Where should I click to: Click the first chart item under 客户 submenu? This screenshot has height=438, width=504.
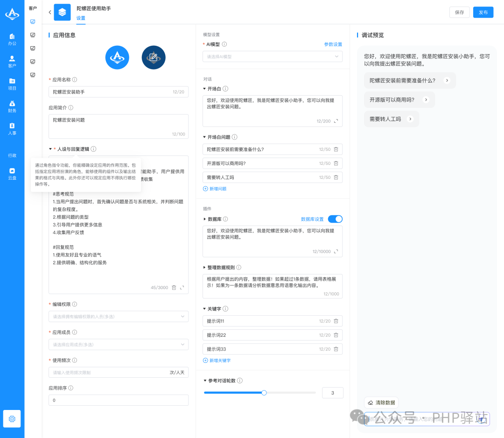33,21
